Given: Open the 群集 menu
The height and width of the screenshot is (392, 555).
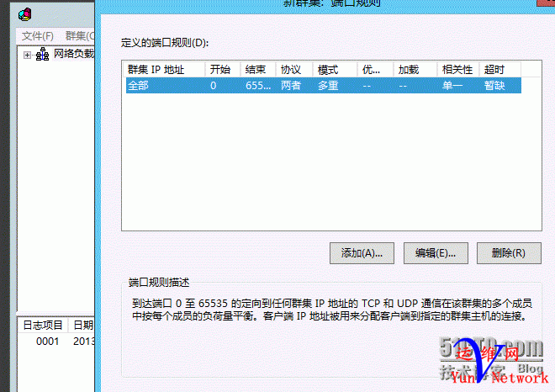Looking at the screenshot, I should (x=80, y=36).
